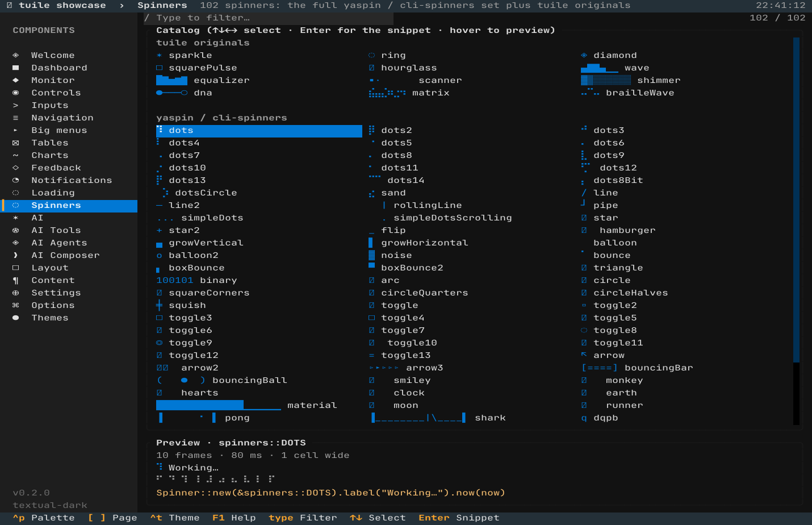Click the equalizer spinner animation
812x525 pixels.
[x=171, y=80]
